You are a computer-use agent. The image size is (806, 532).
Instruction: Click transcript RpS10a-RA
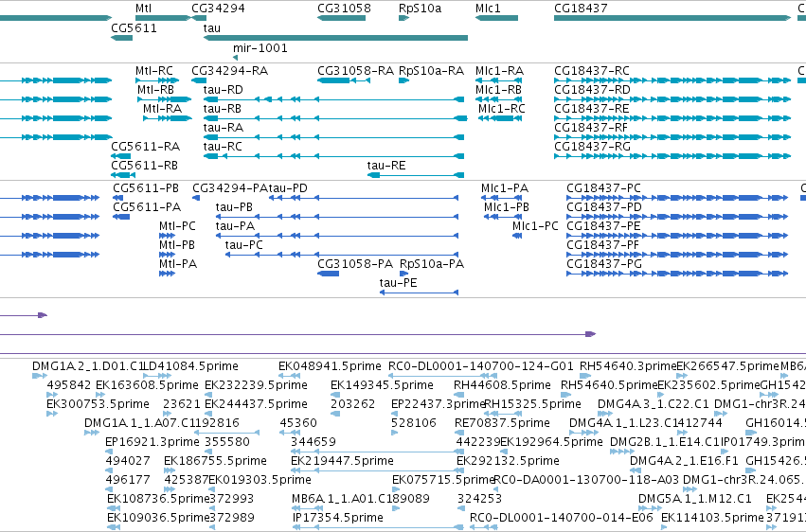pos(431,70)
